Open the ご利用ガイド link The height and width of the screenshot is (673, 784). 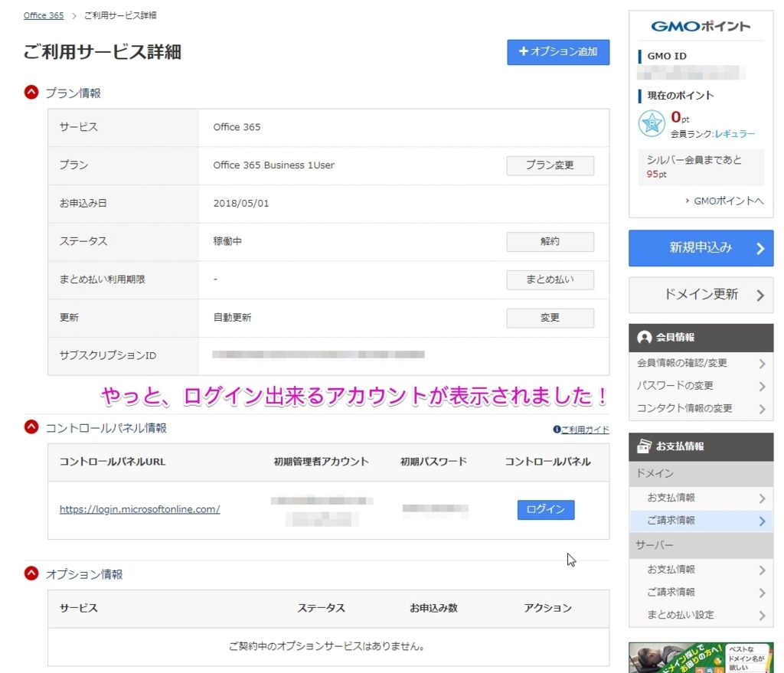click(x=585, y=430)
